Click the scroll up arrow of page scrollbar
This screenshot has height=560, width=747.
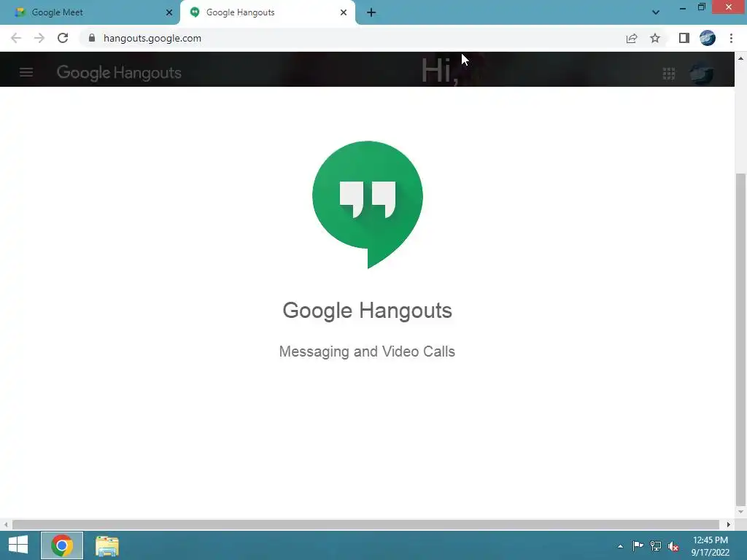pos(740,58)
